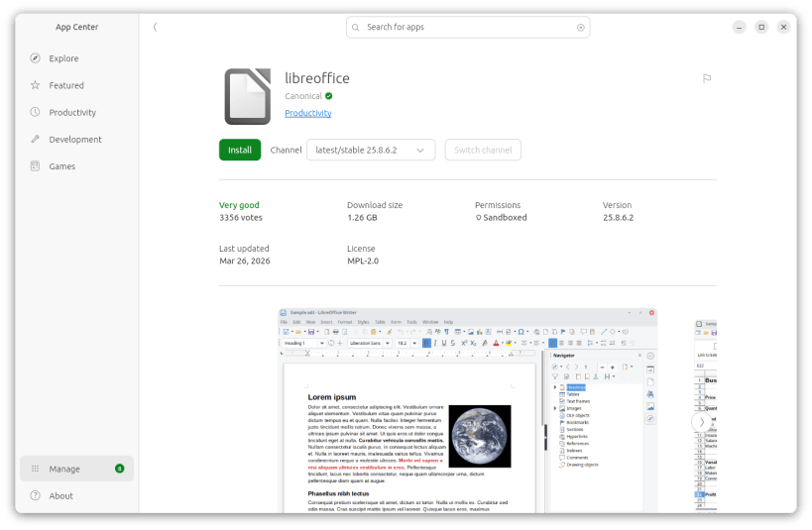
Task: Click the Productivity clock icon in sidebar
Action: [36, 112]
